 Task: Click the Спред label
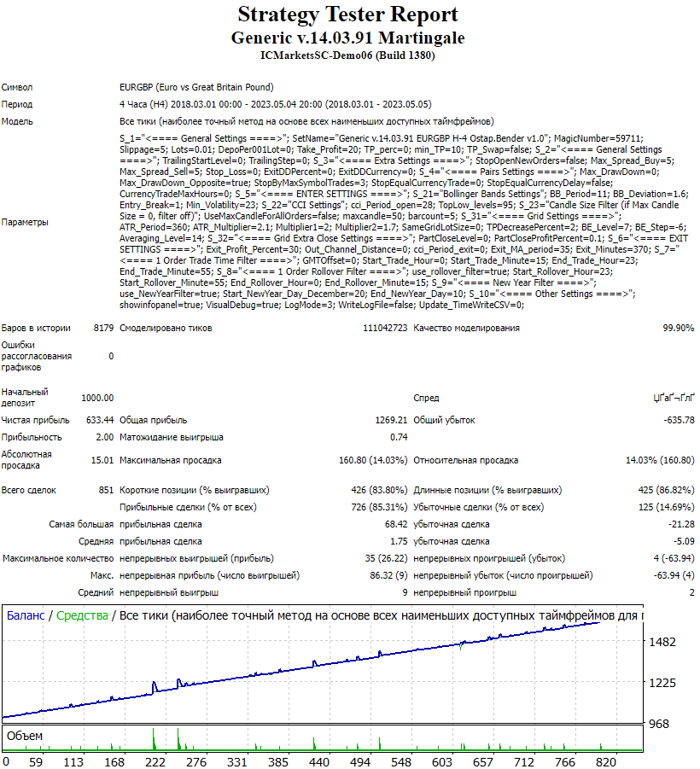(426, 398)
